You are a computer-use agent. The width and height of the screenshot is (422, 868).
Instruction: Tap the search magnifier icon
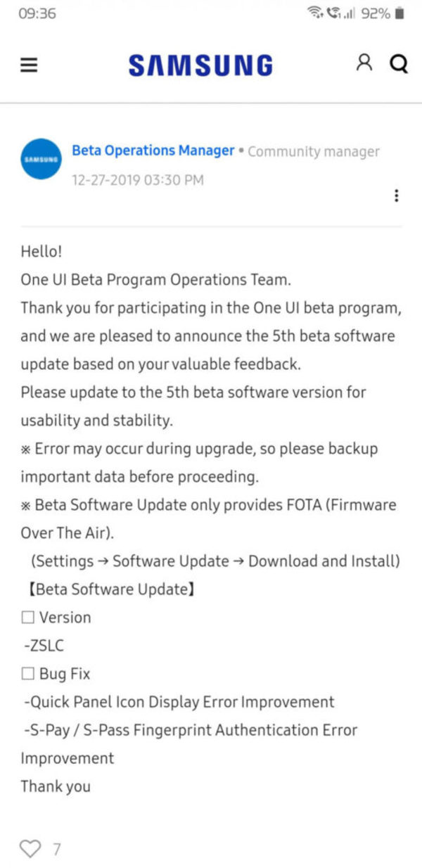click(399, 65)
